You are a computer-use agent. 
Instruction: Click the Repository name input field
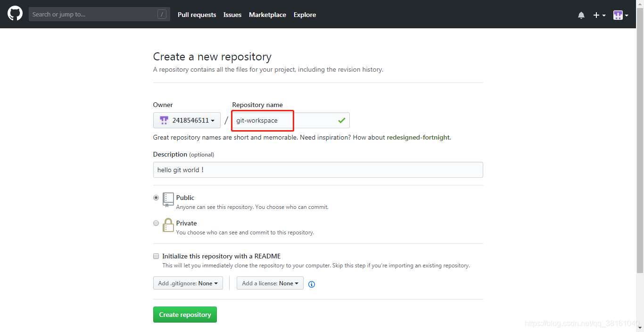(x=290, y=120)
